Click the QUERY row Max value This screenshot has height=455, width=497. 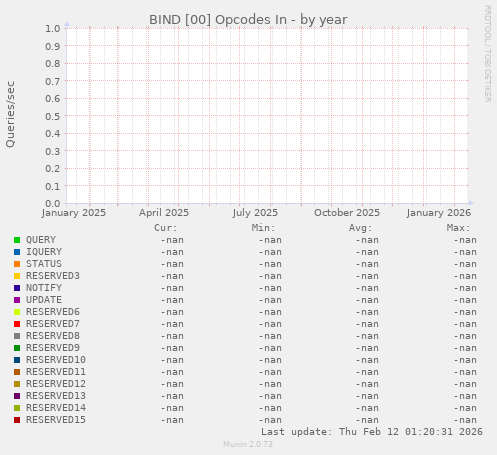[x=465, y=240]
